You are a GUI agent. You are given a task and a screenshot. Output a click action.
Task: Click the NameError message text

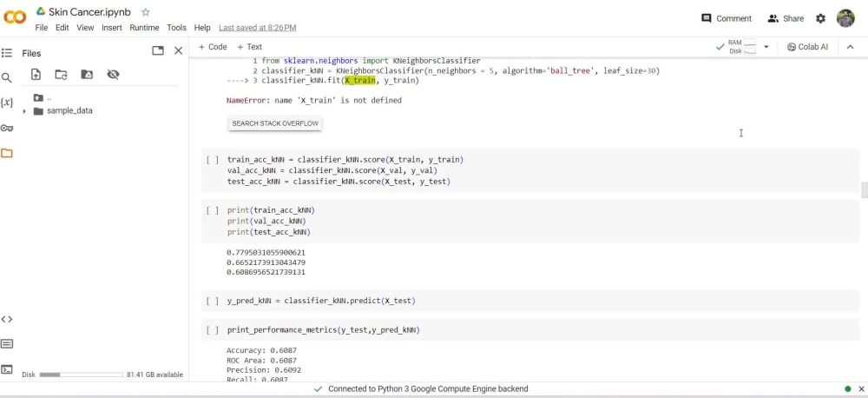tap(314, 100)
